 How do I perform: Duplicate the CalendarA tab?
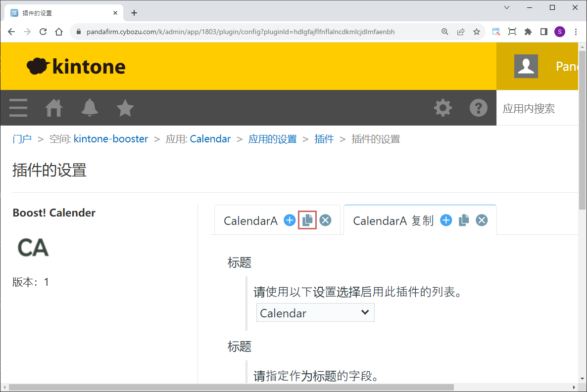coord(307,220)
